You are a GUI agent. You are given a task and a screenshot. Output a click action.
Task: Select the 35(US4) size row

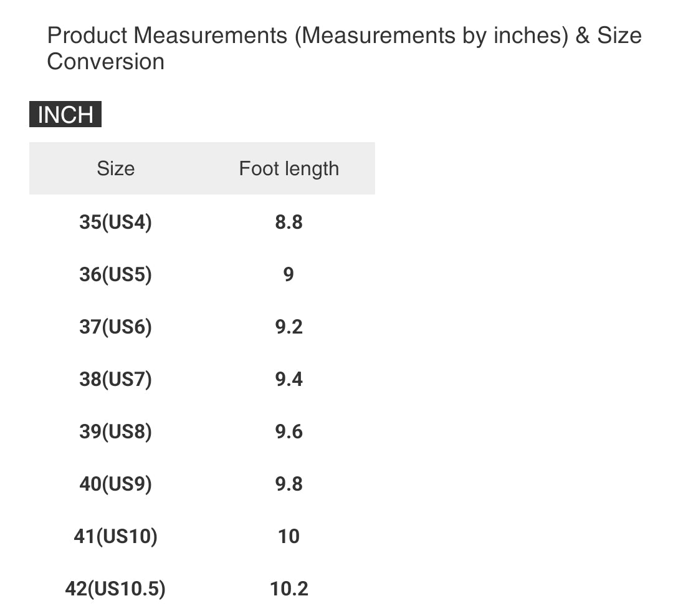point(115,222)
